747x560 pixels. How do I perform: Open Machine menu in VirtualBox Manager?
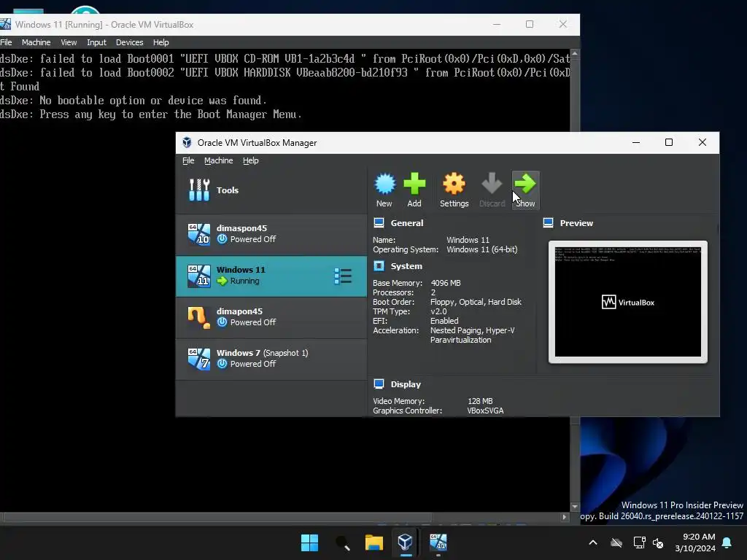coord(219,160)
